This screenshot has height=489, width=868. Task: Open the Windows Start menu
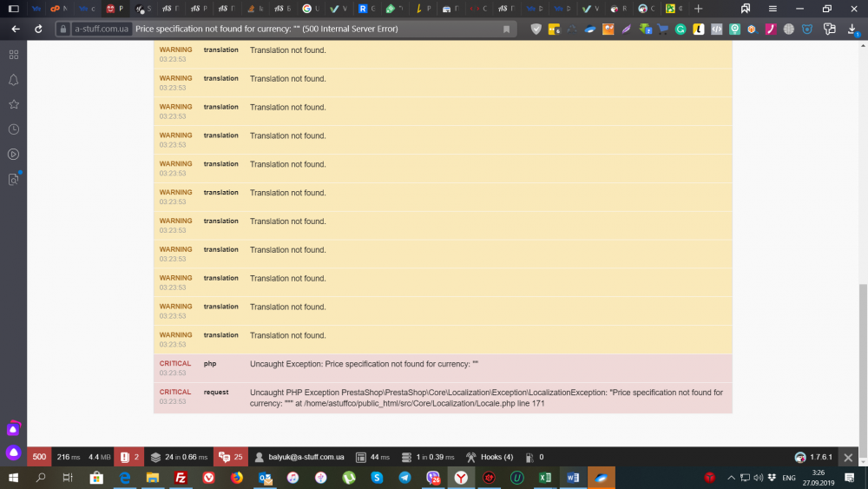tap(13, 478)
